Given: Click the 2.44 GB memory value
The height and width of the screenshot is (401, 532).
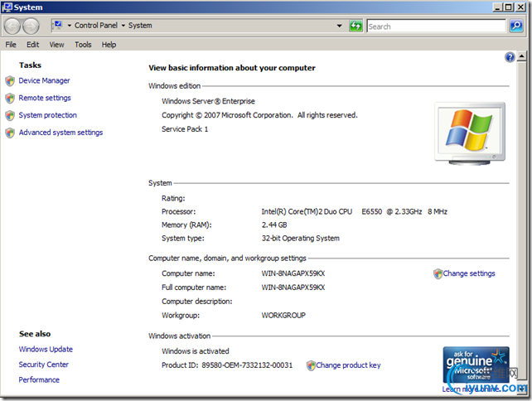Looking at the screenshot, I should [274, 225].
